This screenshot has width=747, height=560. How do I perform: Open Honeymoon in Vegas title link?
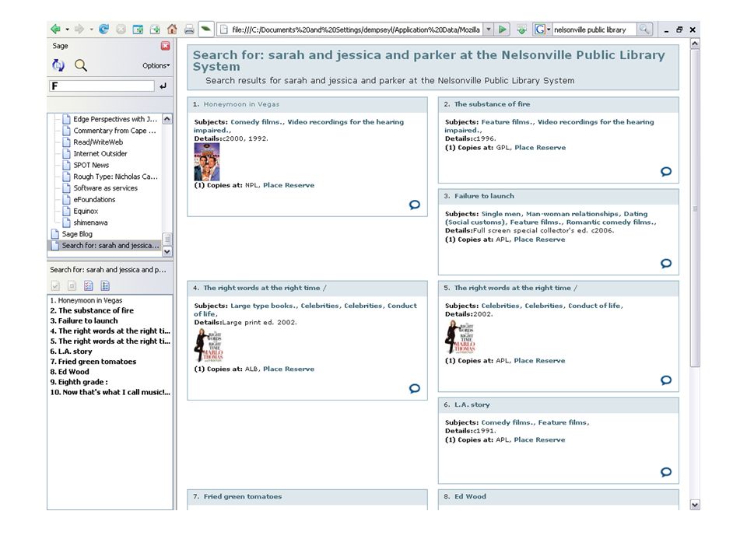[241, 104]
